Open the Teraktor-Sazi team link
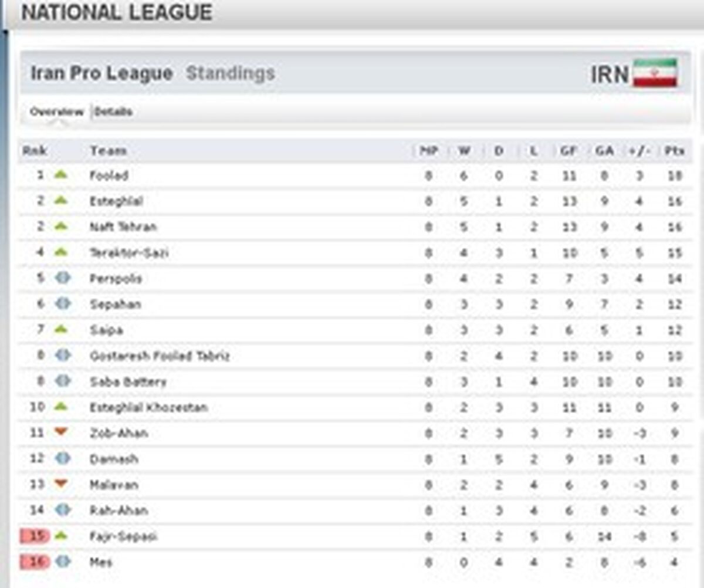Viewport: 704px width, 588px height. pos(129,253)
